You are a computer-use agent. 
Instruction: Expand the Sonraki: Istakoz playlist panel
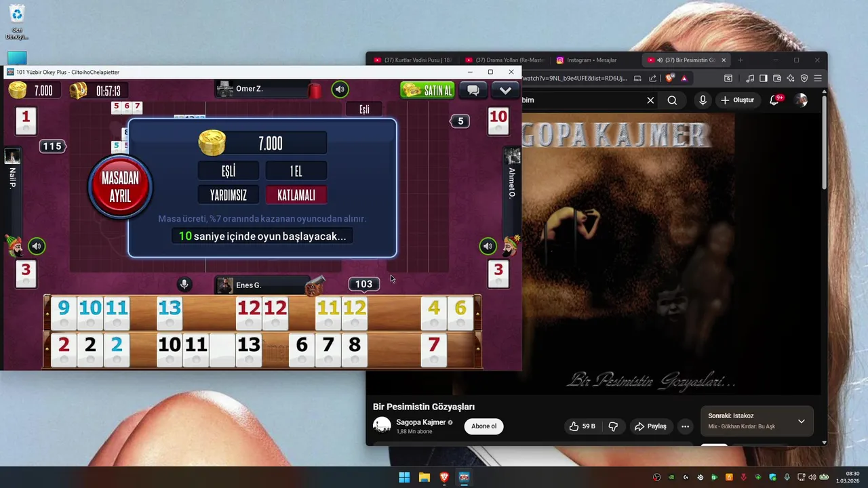(x=801, y=421)
